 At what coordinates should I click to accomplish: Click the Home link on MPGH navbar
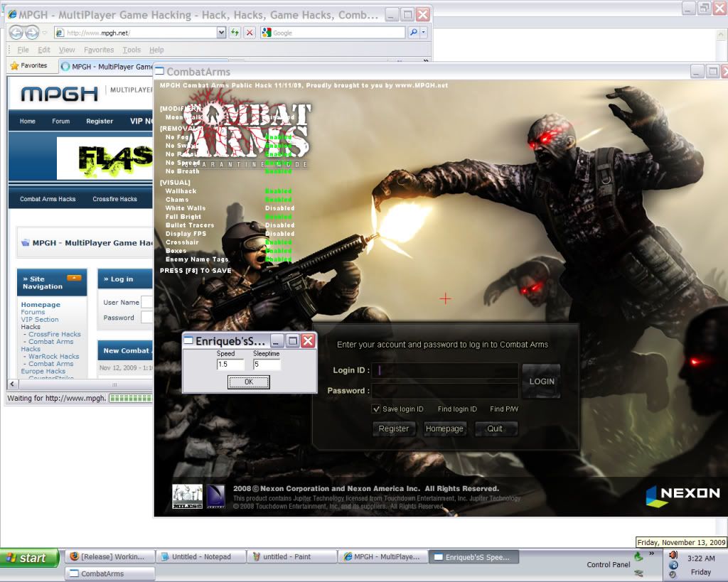click(x=28, y=121)
